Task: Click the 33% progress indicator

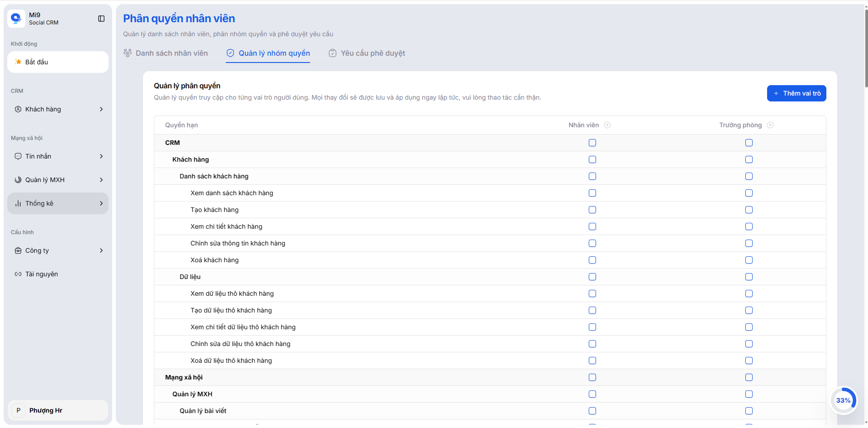Action: pyautogui.click(x=844, y=400)
